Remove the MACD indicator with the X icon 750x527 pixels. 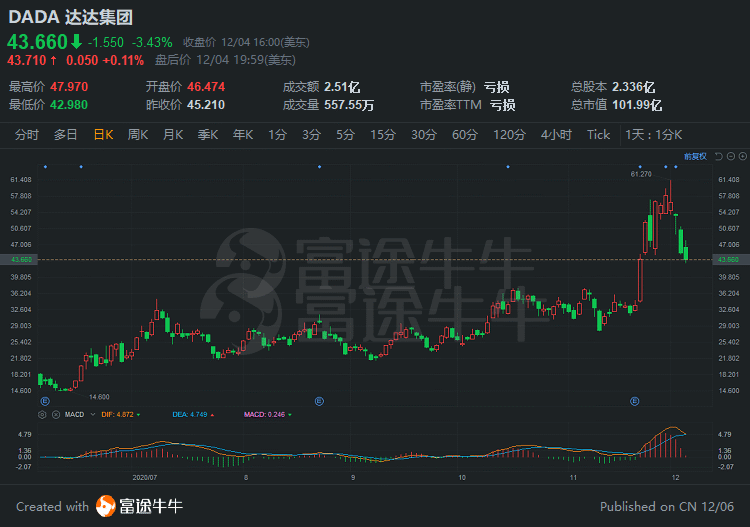(x=55, y=415)
